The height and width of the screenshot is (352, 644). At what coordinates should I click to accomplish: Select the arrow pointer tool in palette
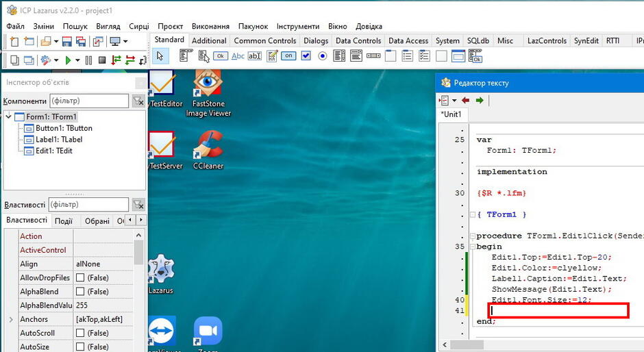pyautogui.click(x=160, y=56)
